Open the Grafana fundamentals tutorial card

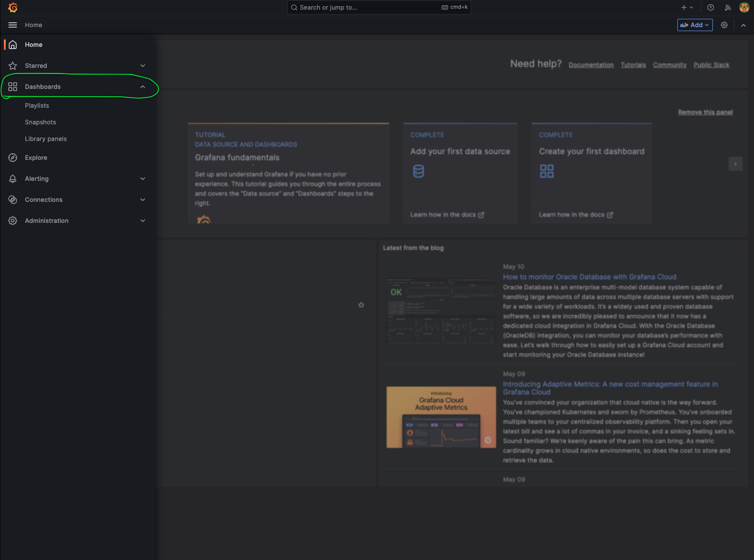tap(289, 173)
